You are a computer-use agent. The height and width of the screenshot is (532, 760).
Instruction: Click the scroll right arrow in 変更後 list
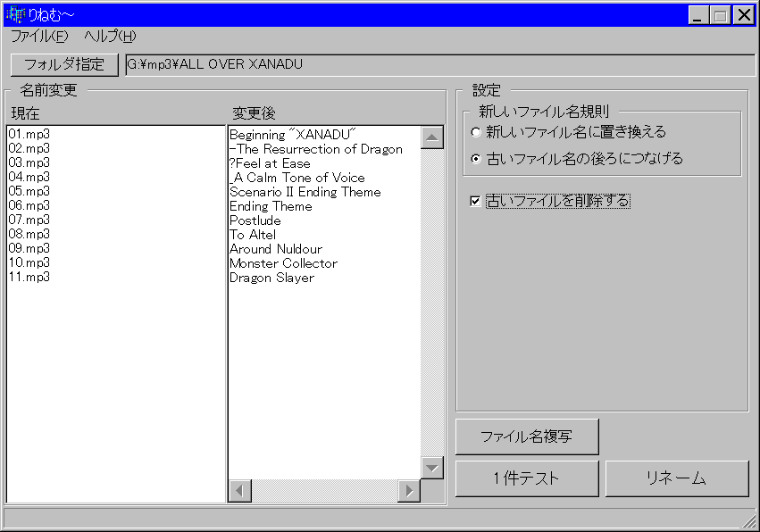coord(409,490)
